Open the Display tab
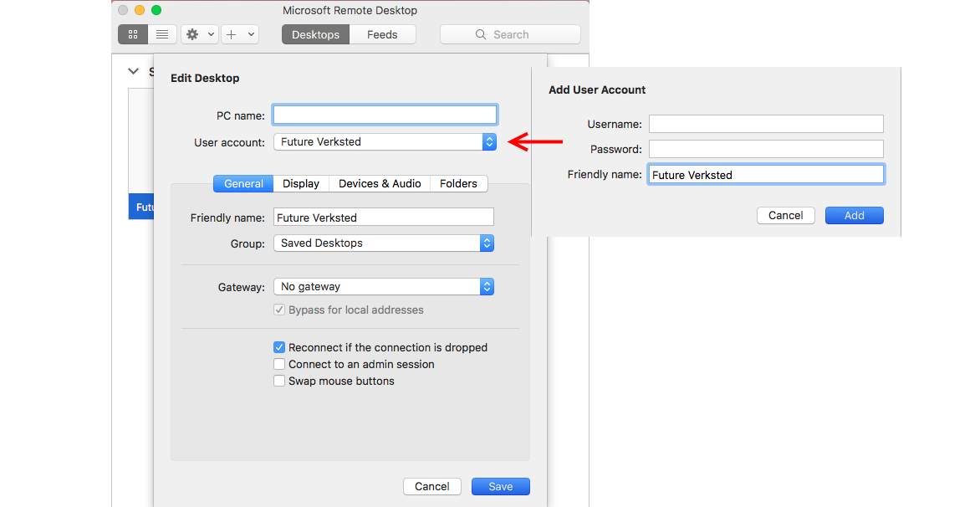Image resolution: width=980 pixels, height=507 pixels. point(301,183)
